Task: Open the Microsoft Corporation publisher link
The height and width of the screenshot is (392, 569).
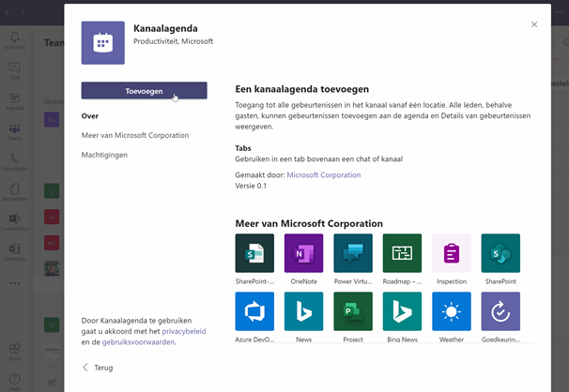Action: [324, 175]
